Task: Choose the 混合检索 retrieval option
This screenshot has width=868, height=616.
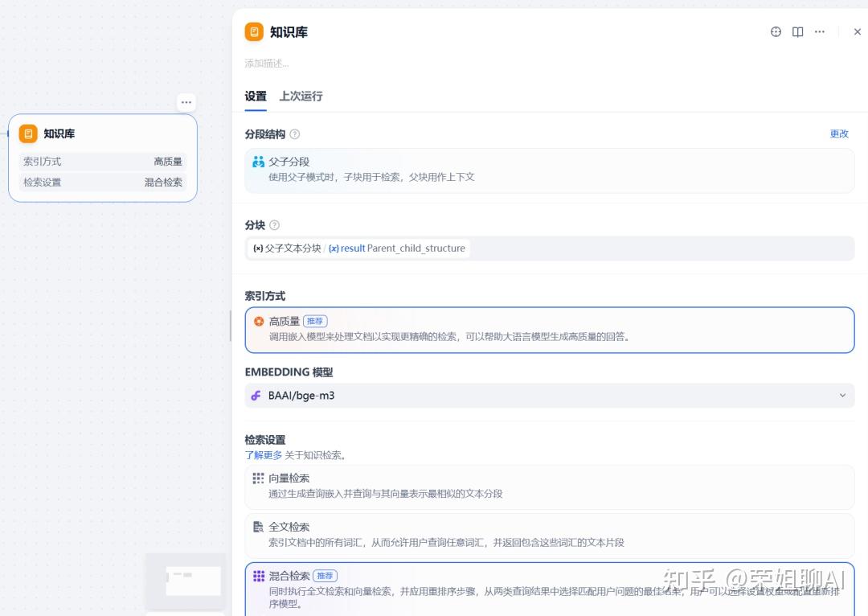Action: [x=549, y=589]
